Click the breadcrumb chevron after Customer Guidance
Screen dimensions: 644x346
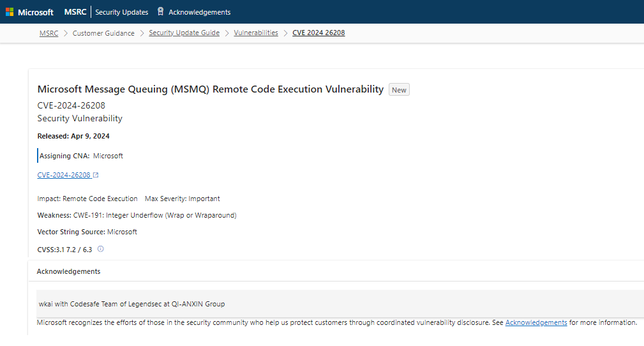tap(142, 33)
